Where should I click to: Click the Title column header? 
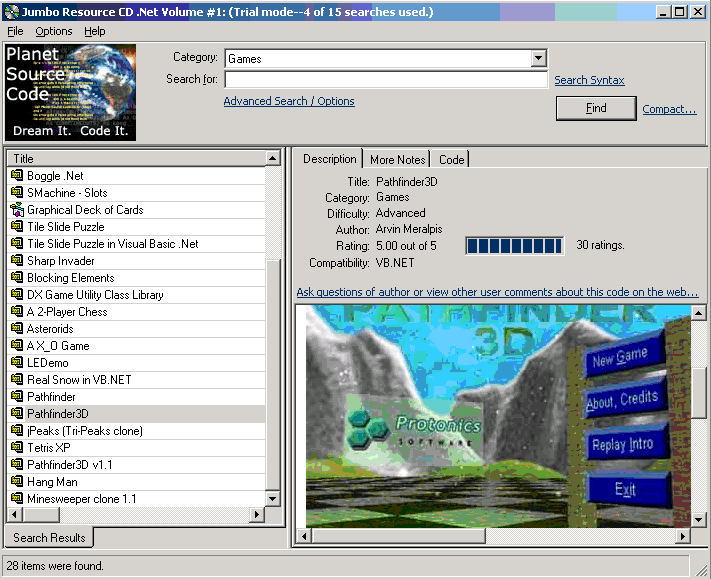point(136,159)
